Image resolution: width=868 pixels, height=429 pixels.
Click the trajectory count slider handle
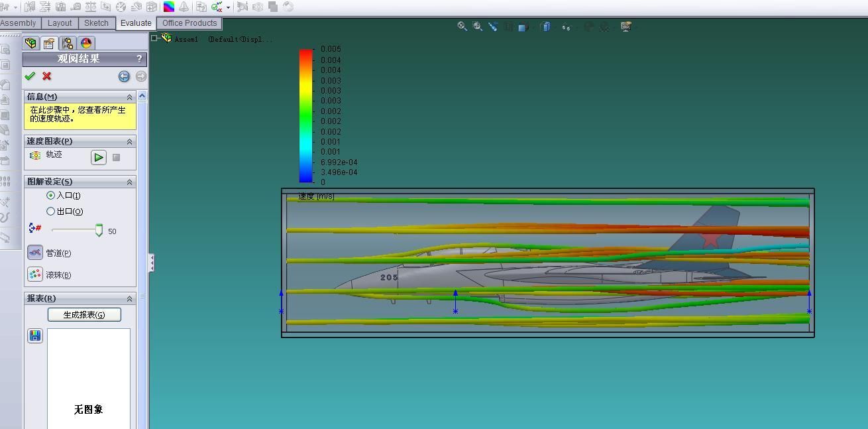(x=99, y=230)
